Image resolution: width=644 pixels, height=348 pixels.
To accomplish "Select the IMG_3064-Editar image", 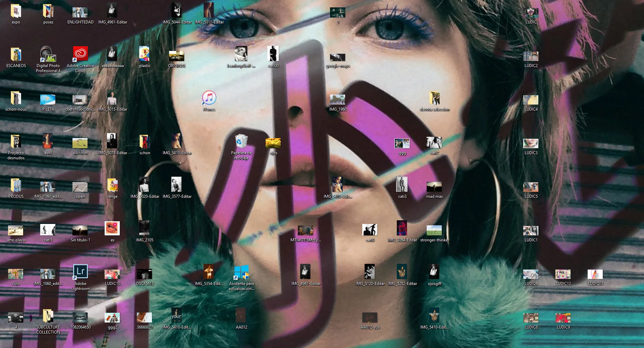I will tap(402, 228).
